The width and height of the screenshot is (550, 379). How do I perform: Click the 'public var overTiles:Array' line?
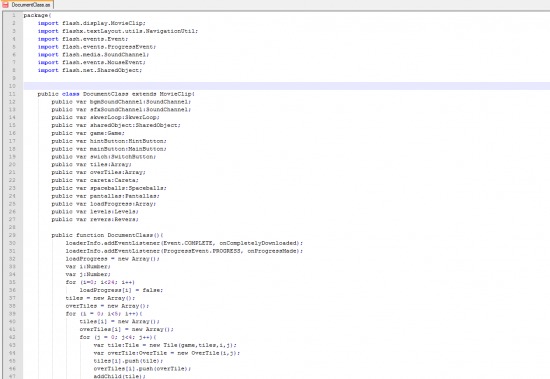click(99, 172)
